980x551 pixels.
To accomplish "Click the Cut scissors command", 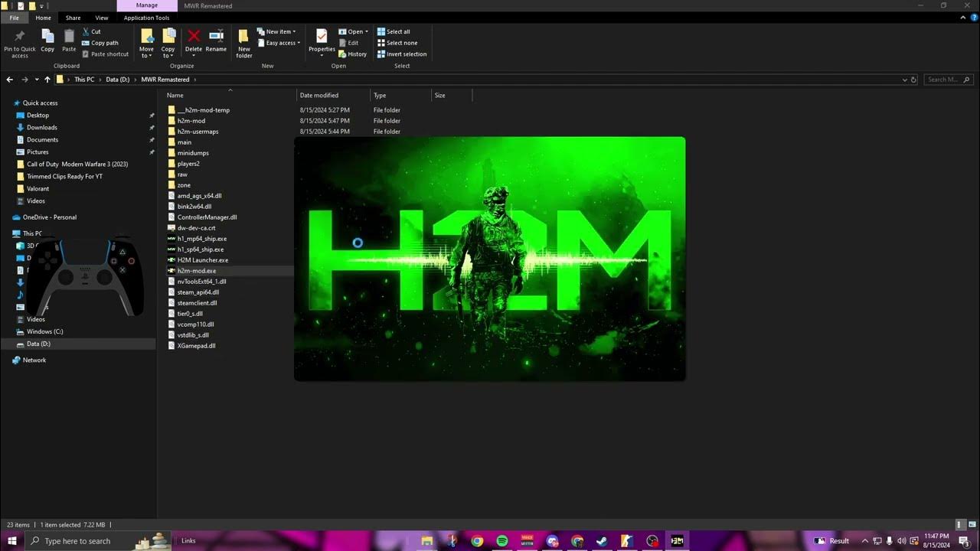I will coord(90,32).
